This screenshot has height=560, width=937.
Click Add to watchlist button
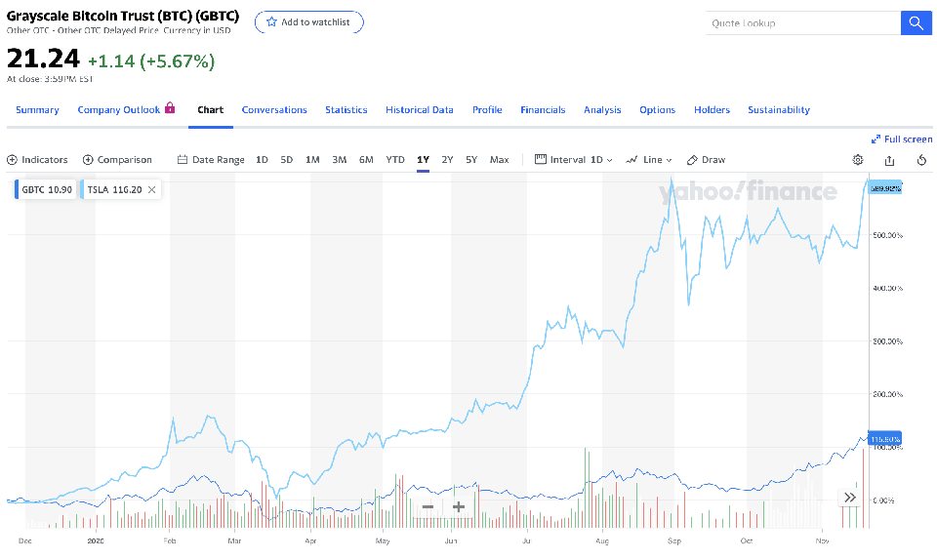click(x=308, y=22)
